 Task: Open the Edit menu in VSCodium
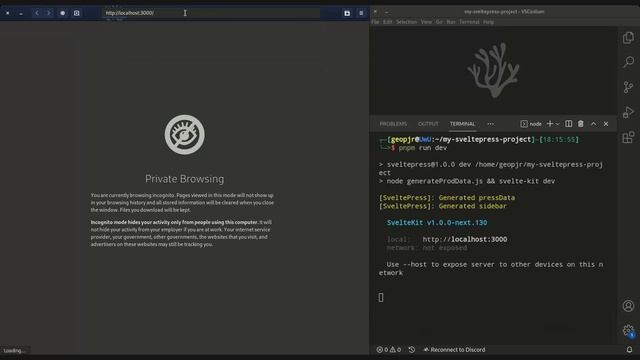(x=387, y=22)
